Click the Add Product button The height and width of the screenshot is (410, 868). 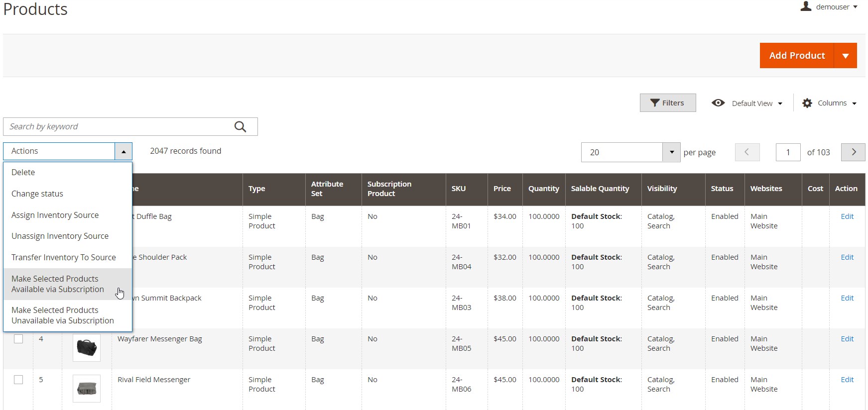click(x=797, y=56)
